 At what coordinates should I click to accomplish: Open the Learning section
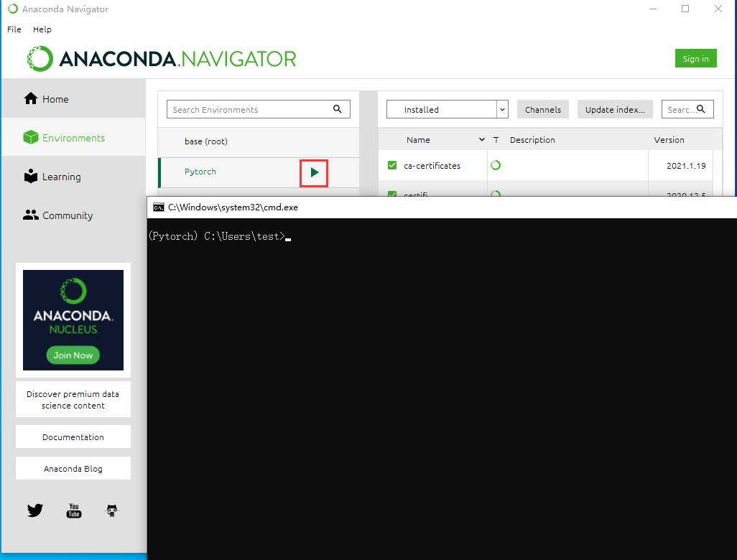click(x=73, y=177)
